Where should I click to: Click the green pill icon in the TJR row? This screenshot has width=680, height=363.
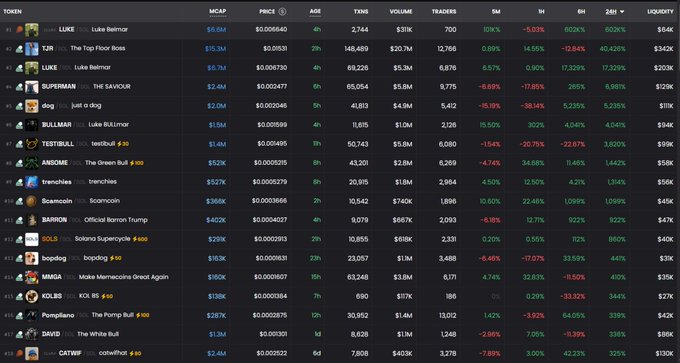point(19,49)
